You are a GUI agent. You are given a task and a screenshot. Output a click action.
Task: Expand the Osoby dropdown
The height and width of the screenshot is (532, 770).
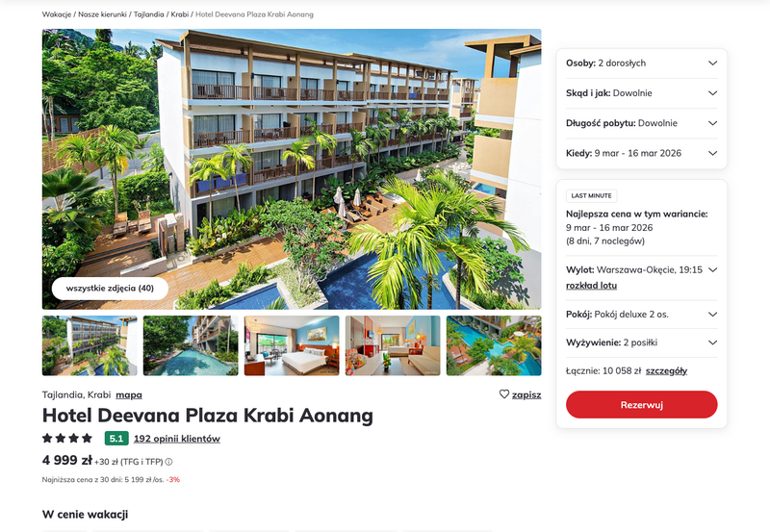pyautogui.click(x=641, y=63)
